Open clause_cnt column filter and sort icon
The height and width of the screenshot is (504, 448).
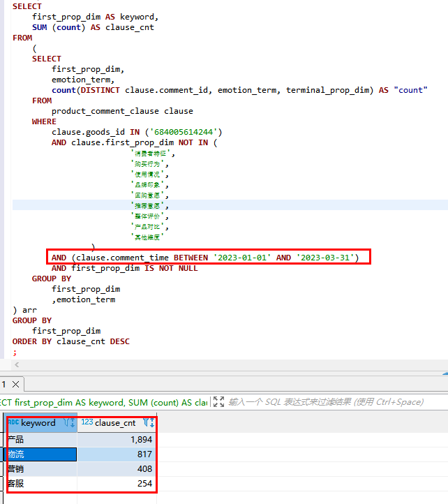click(149, 422)
